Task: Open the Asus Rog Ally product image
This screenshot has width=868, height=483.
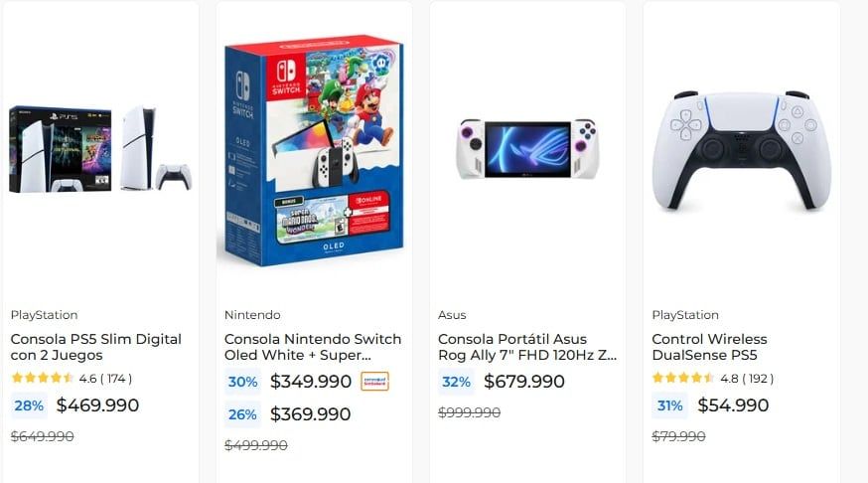Action: point(528,149)
